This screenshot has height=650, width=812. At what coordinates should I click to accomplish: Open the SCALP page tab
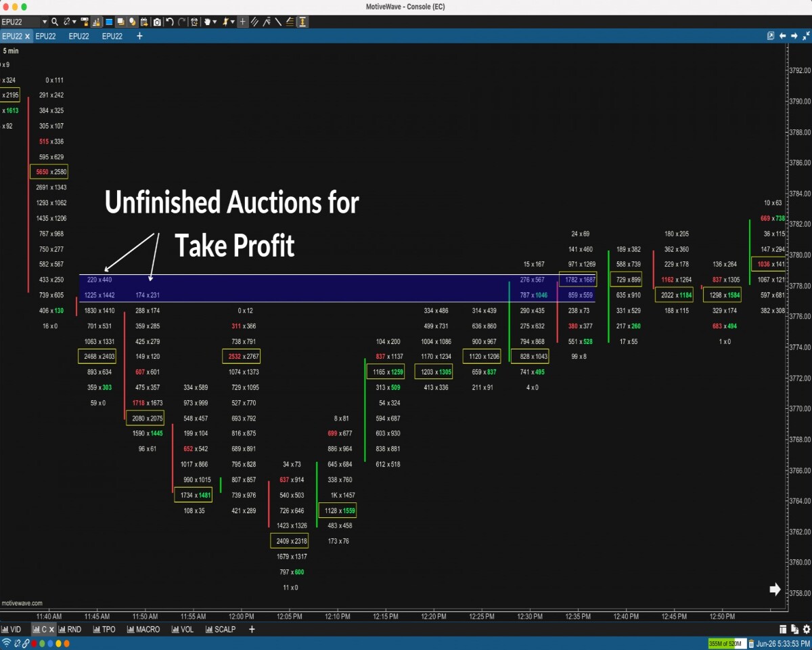220,630
